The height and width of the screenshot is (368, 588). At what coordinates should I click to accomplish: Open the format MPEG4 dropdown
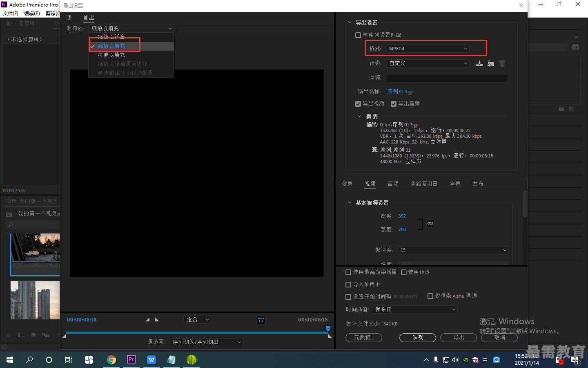(428, 49)
